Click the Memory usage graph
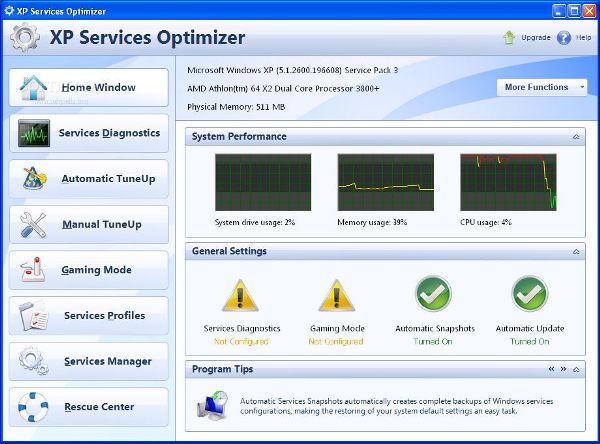Viewport: 600px width, 444px height. (x=386, y=182)
